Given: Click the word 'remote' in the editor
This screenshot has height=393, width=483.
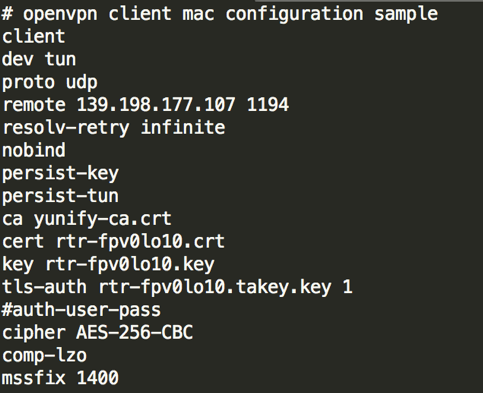Looking at the screenshot, I should tap(34, 105).
